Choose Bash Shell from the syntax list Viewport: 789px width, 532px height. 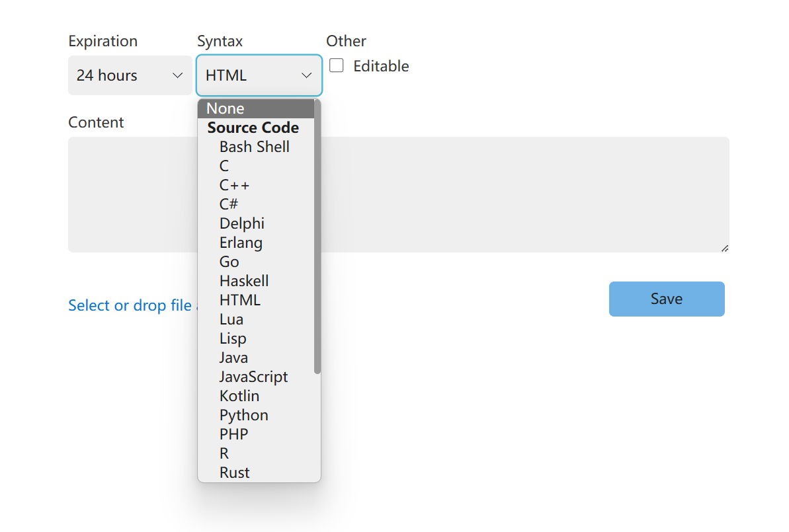click(x=255, y=147)
